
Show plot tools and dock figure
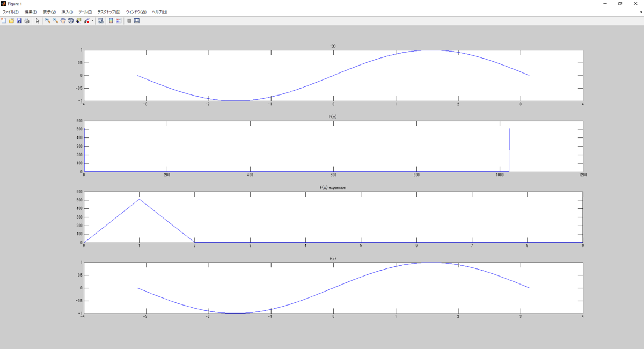click(137, 21)
